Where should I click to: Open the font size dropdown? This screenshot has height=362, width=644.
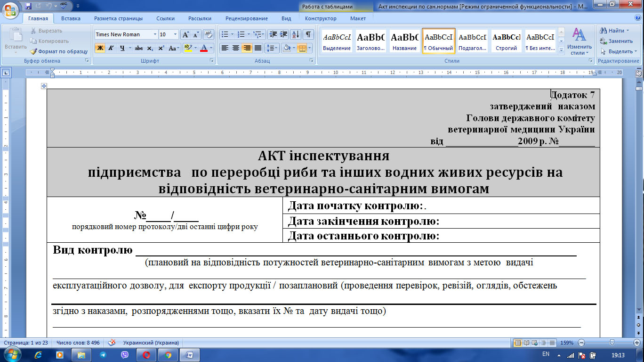point(176,34)
